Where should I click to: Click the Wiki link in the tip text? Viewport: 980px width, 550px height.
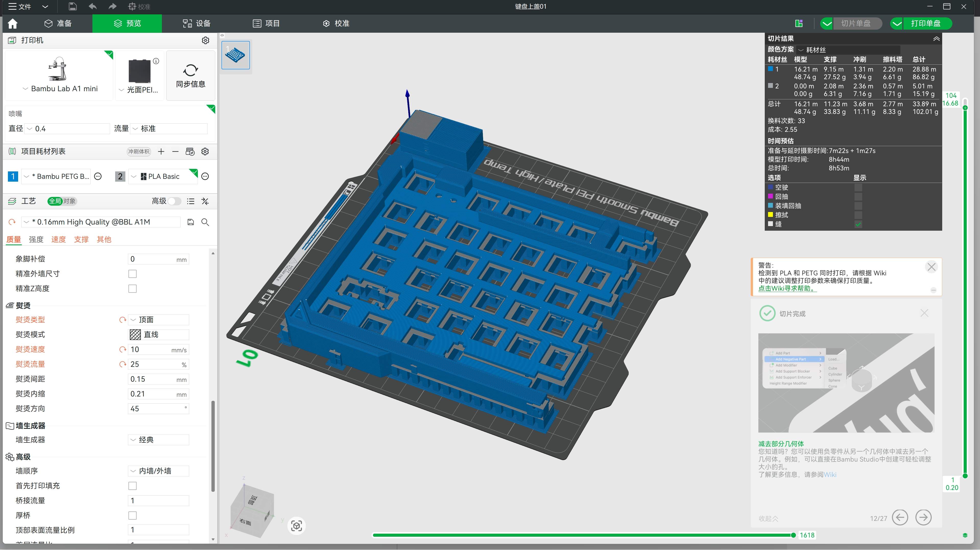(x=830, y=475)
